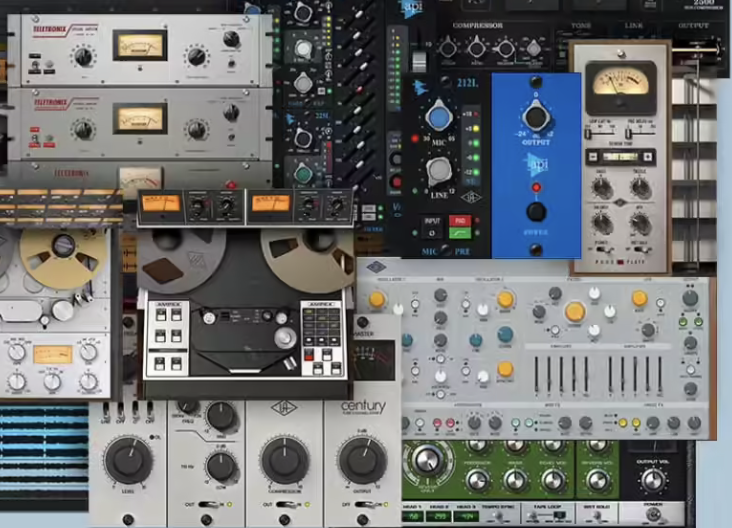Viewport: 732px width, 528px height.
Task: Move the Pre Delay slider on Pure Plate
Action: (x=630, y=134)
